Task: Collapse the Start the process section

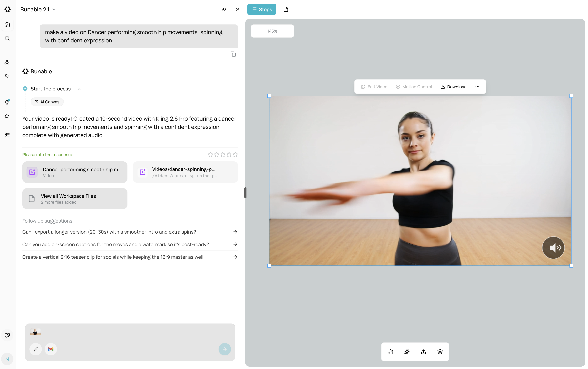Action: [79, 89]
